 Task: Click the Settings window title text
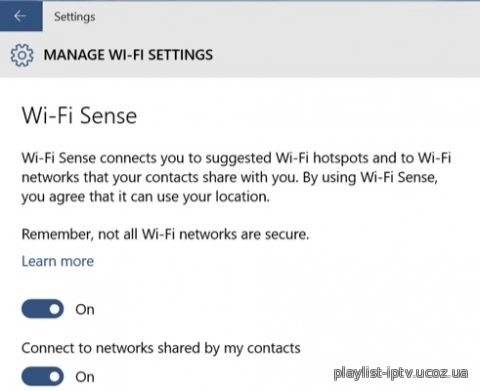pos(75,17)
